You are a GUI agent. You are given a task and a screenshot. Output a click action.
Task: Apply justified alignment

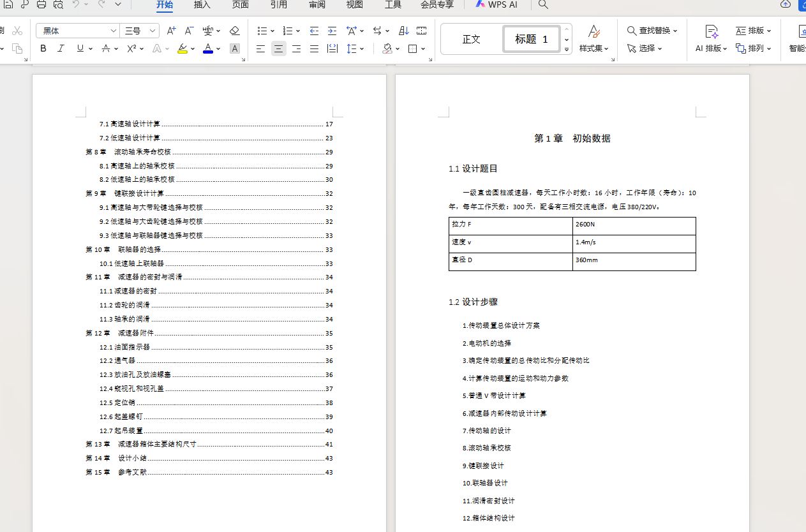point(314,48)
